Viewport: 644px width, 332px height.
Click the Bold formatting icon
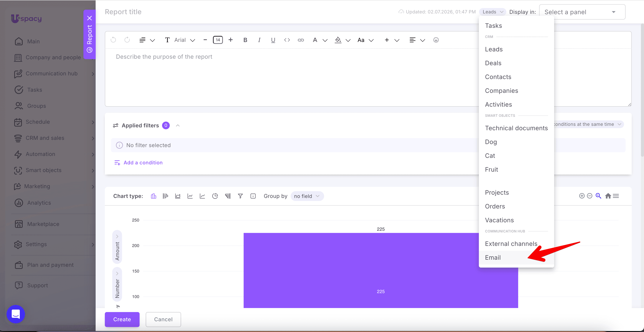click(x=245, y=40)
